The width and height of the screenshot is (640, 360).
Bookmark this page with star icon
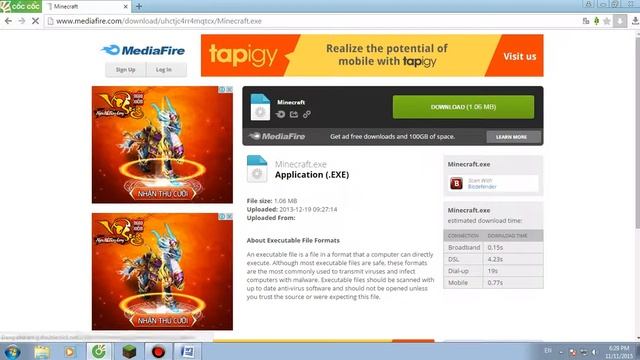pos(607,21)
